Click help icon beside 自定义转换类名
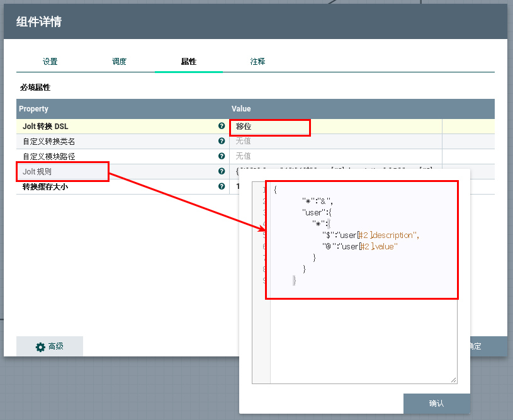The image size is (513, 420). pyautogui.click(x=222, y=141)
